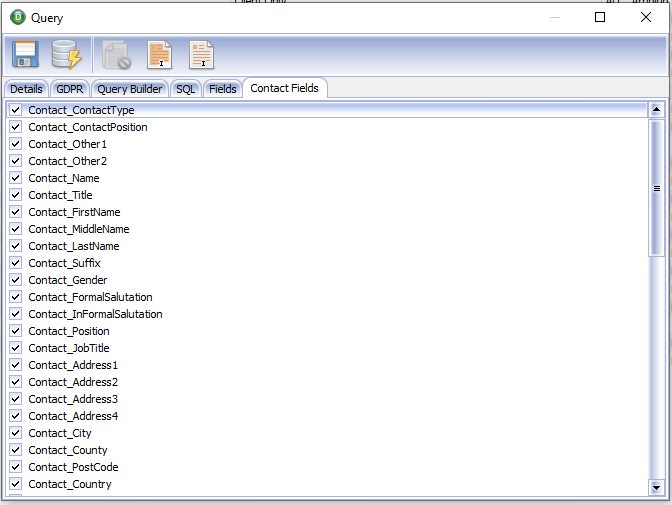Disable the Contact_Gender field checkbox
Screen dimensions: 672x505
click(15, 280)
